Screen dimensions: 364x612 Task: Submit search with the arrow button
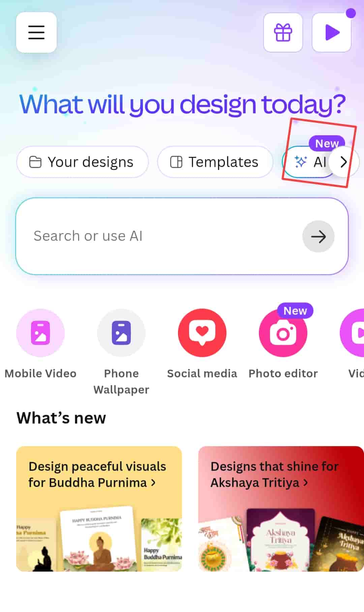[x=318, y=236]
